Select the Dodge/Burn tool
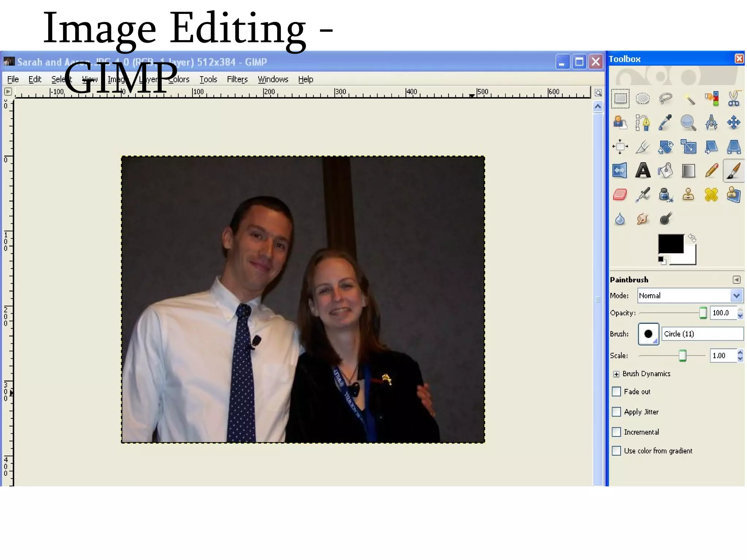 (666, 219)
